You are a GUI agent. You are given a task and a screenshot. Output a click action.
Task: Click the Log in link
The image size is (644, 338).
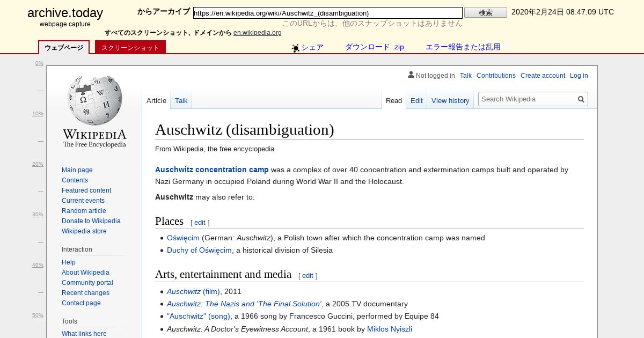pyautogui.click(x=579, y=76)
